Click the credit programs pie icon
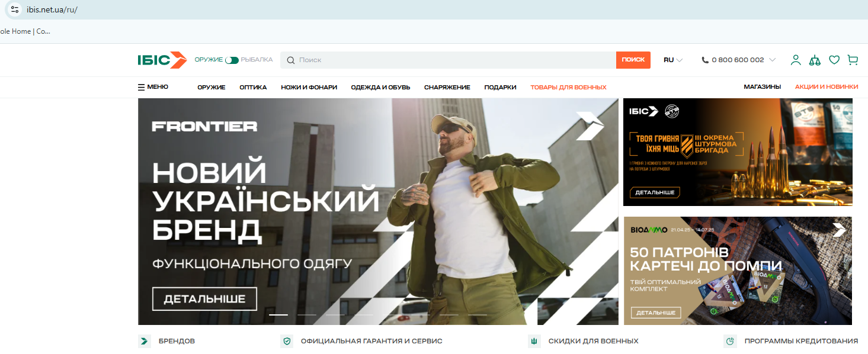This screenshot has width=868, height=354. pyautogui.click(x=730, y=341)
